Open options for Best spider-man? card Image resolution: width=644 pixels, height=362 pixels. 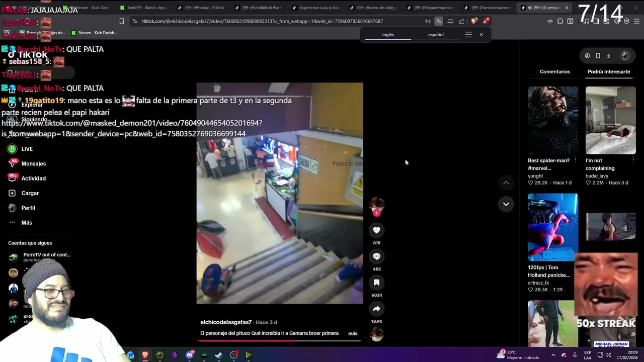click(x=575, y=160)
